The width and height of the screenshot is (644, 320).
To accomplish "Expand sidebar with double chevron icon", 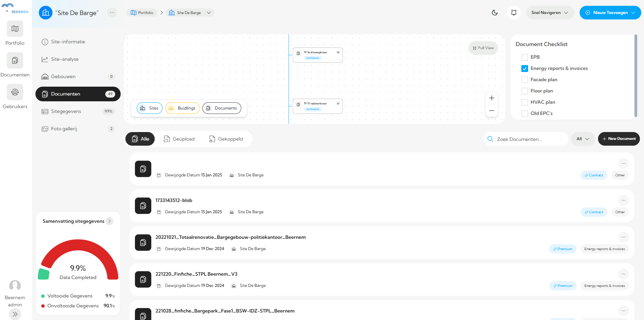I will coord(15,314).
